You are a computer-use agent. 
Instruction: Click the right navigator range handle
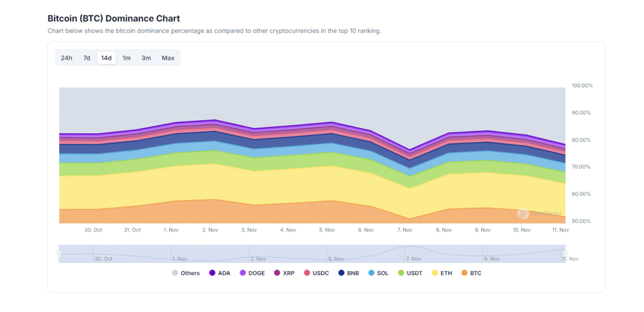click(565, 253)
